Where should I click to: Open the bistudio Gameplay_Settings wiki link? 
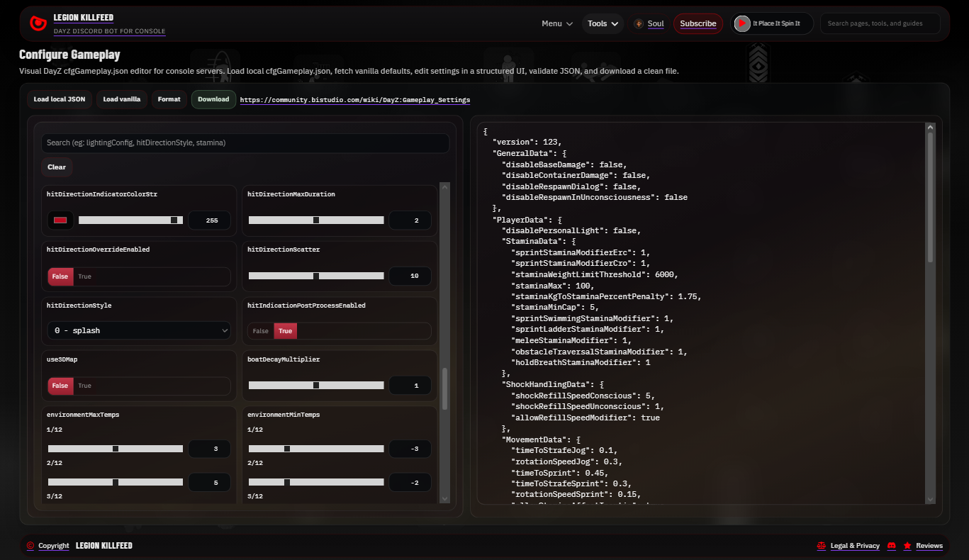click(355, 100)
